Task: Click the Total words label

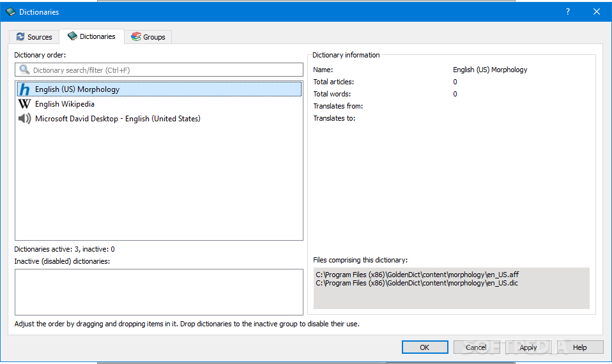Action: (332, 94)
